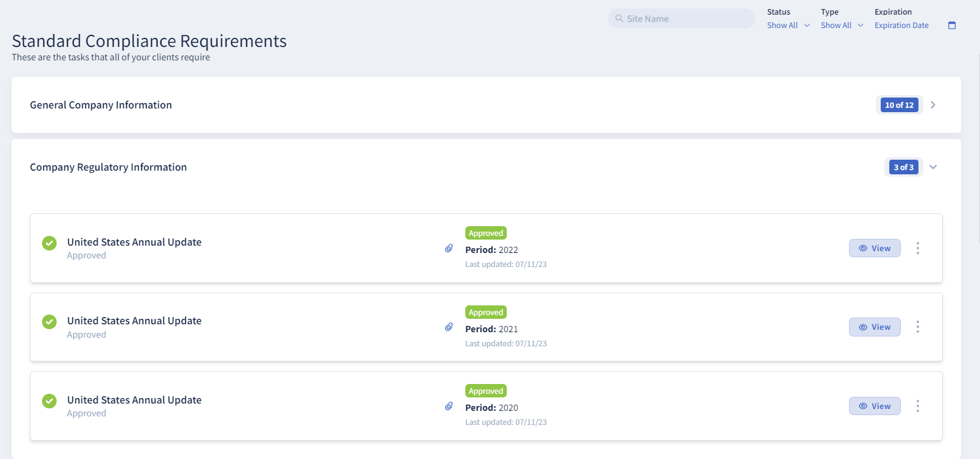Open three-dot menu for 2022 Annual Update

point(917,248)
